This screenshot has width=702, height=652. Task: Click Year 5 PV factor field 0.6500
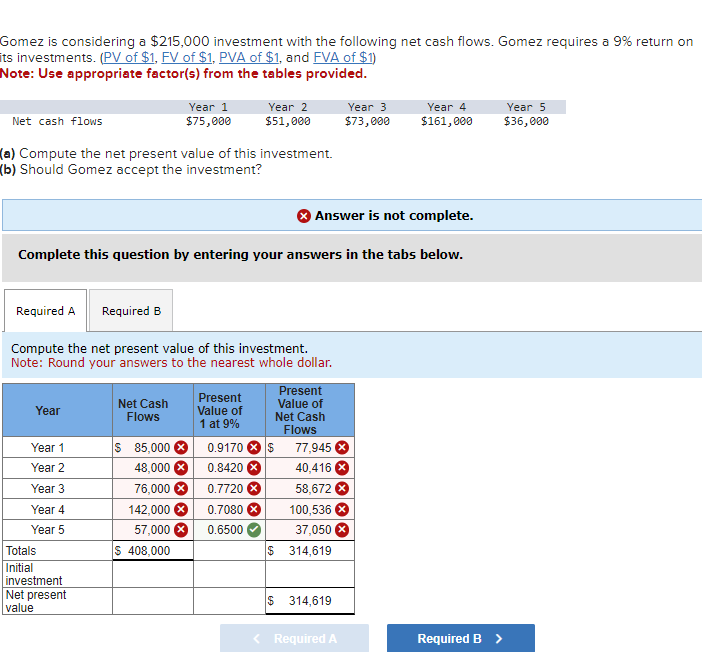229,530
